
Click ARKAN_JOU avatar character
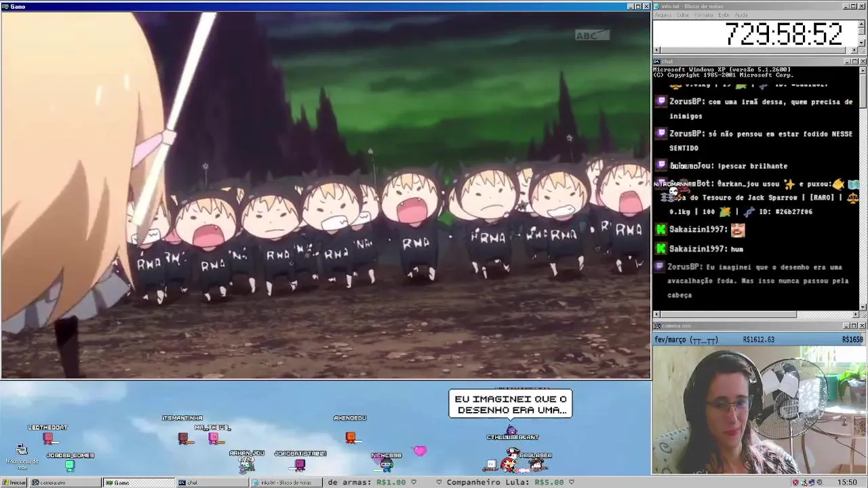coord(247,464)
